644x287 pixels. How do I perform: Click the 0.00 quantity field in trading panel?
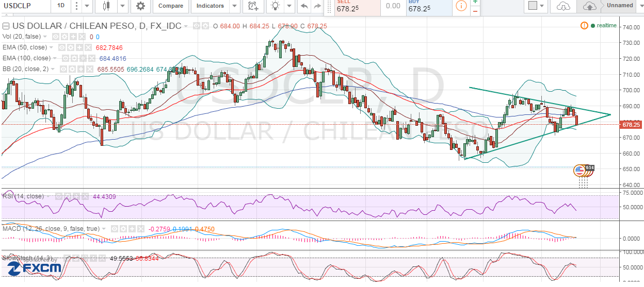click(x=393, y=6)
